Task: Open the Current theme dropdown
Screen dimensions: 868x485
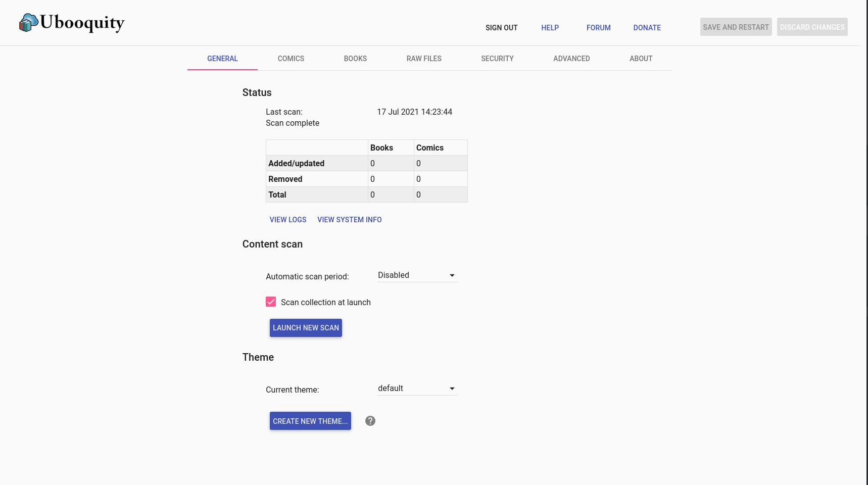Action: [417, 389]
